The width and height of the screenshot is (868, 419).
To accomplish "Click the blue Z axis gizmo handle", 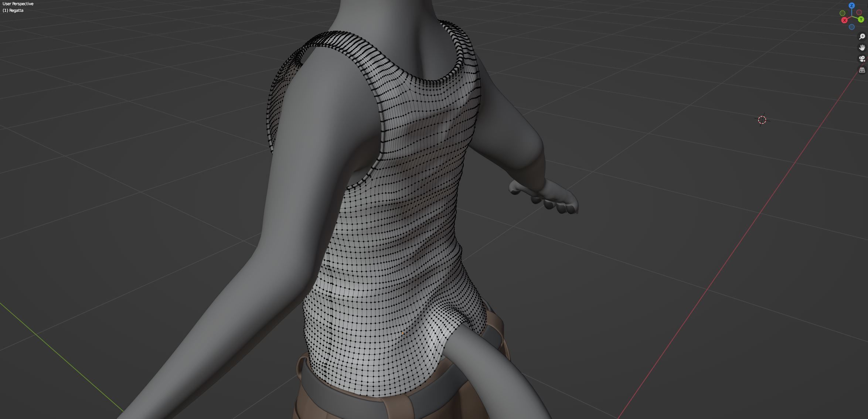I will 852,6.
